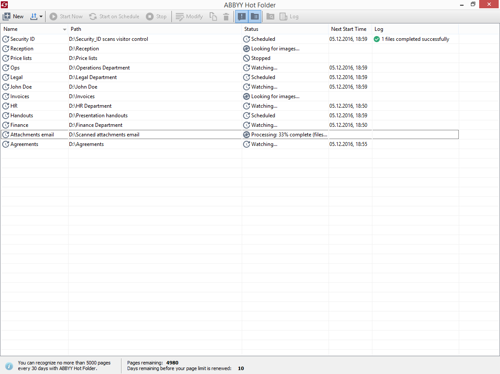Click Looking for images icon in Invoices row
Viewport: 500px width, 374px height.
pyautogui.click(x=246, y=96)
